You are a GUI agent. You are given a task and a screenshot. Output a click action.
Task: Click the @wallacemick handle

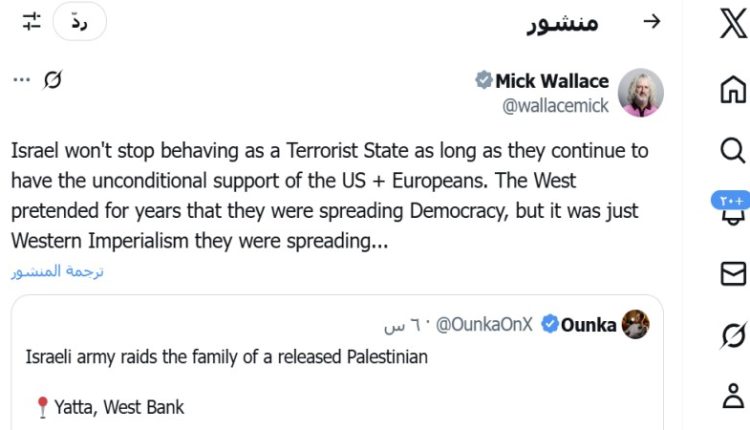554,106
